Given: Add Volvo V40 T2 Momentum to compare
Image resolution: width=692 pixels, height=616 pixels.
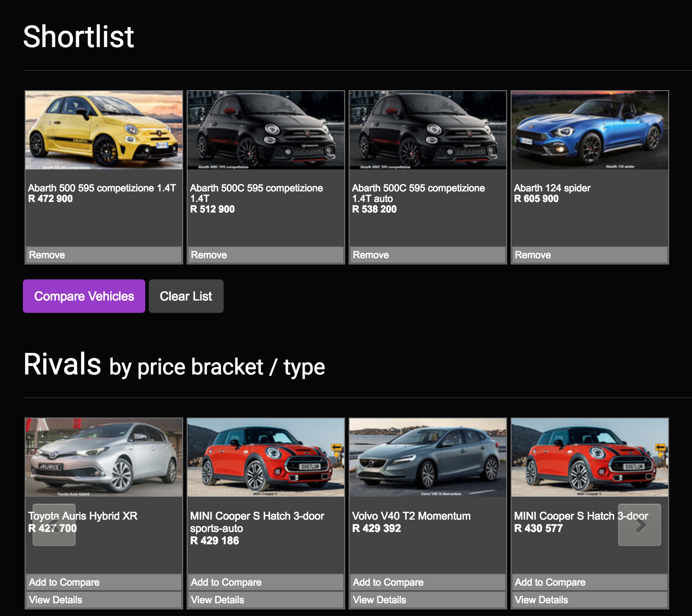Looking at the screenshot, I should [427, 582].
